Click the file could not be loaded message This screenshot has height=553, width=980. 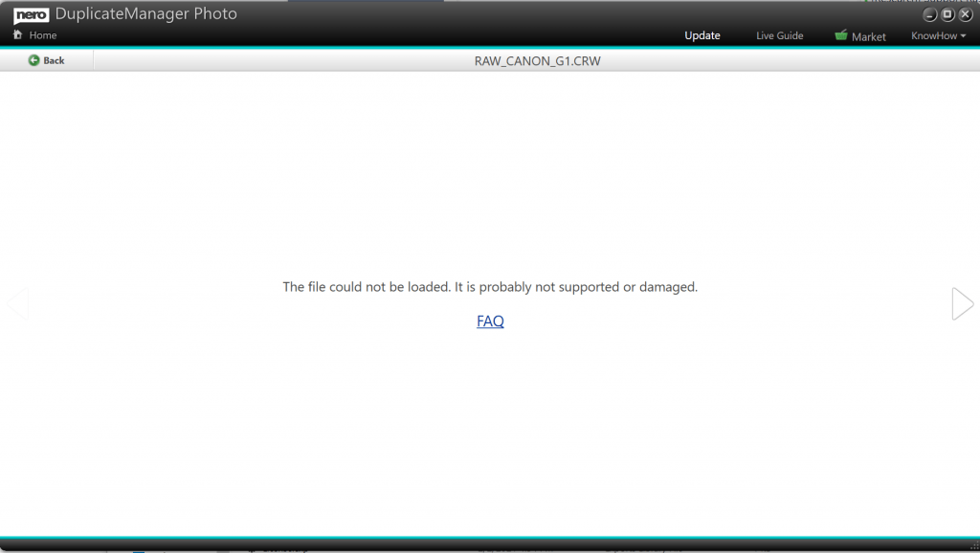pyautogui.click(x=490, y=287)
